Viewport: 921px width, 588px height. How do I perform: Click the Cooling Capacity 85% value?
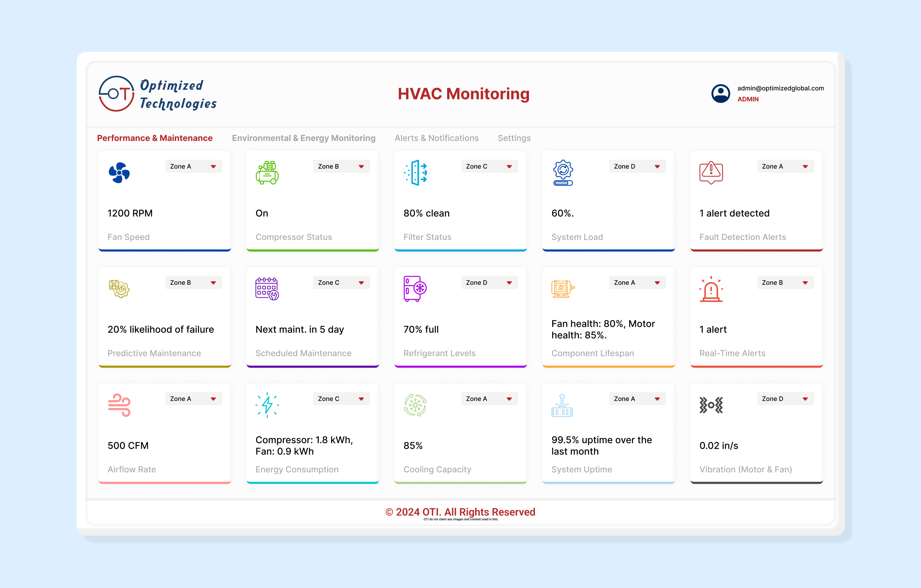[x=413, y=446]
